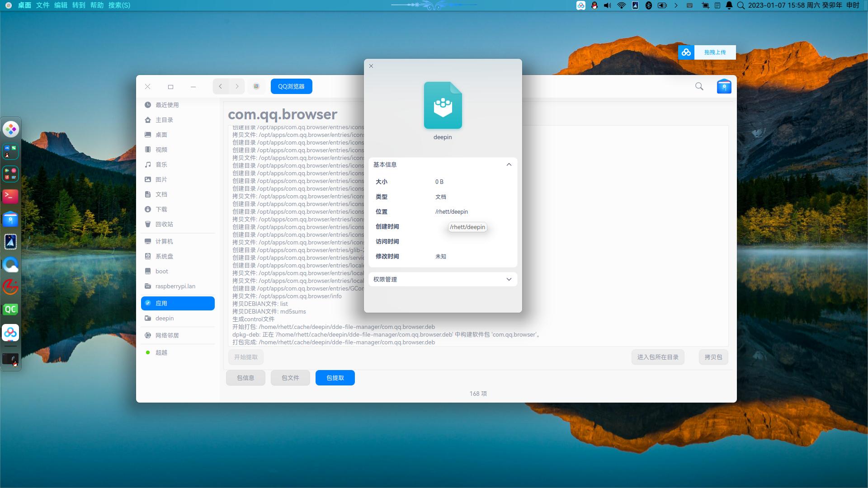This screenshot has width=868, height=488.
Task: Navigate back with the left arrow
Action: tap(221, 86)
